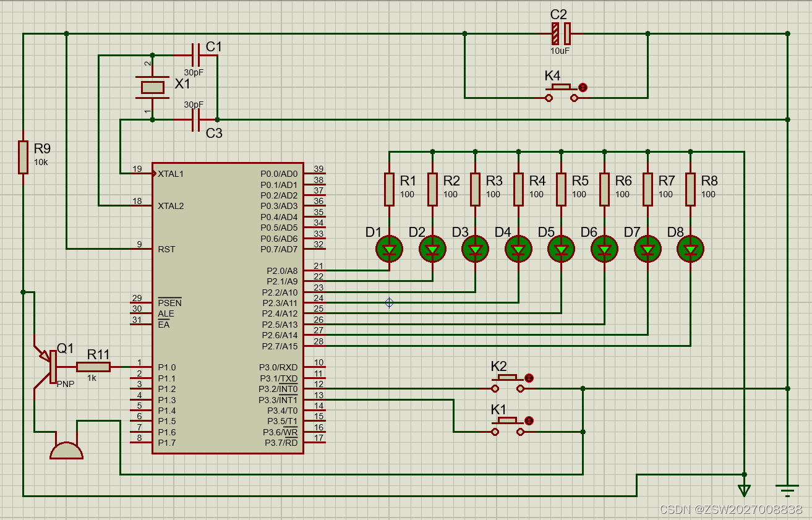Toggle the red latch dot of K4
Viewport: 812px width, 520px height.
(x=582, y=88)
